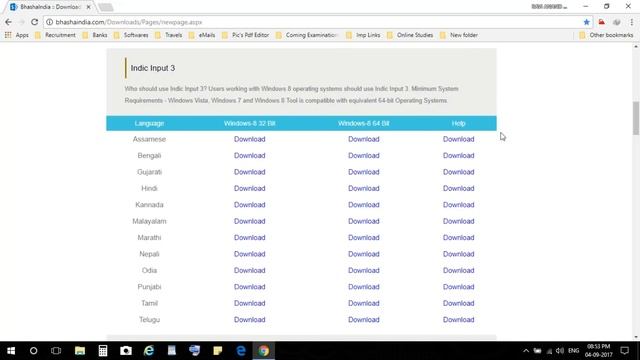The image size is (640, 360).
Task: Open the Action Center notification icon
Action: [624, 351]
